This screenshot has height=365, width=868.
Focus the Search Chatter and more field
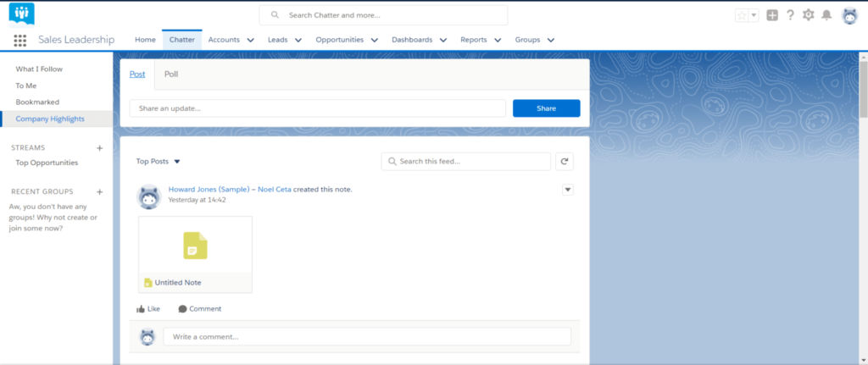[x=383, y=15]
